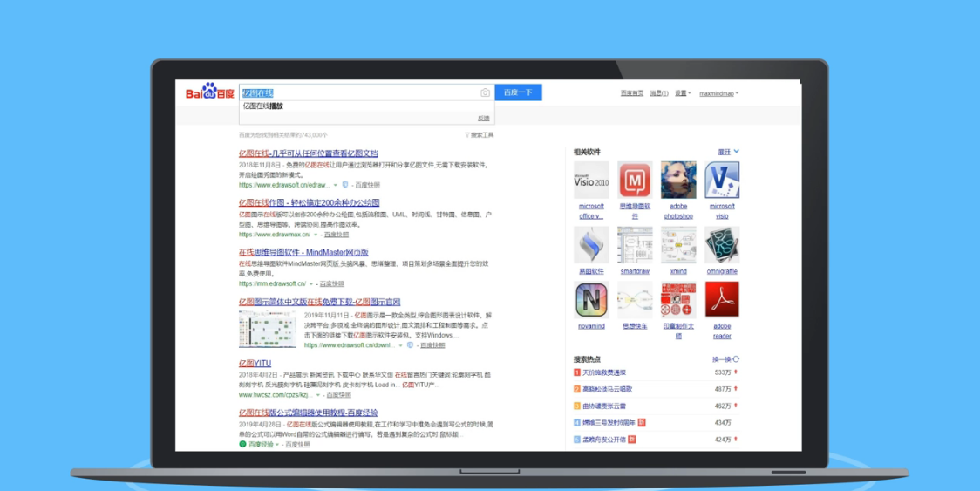
Task: Click the Baidu logo
Action: tap(210, 92)
